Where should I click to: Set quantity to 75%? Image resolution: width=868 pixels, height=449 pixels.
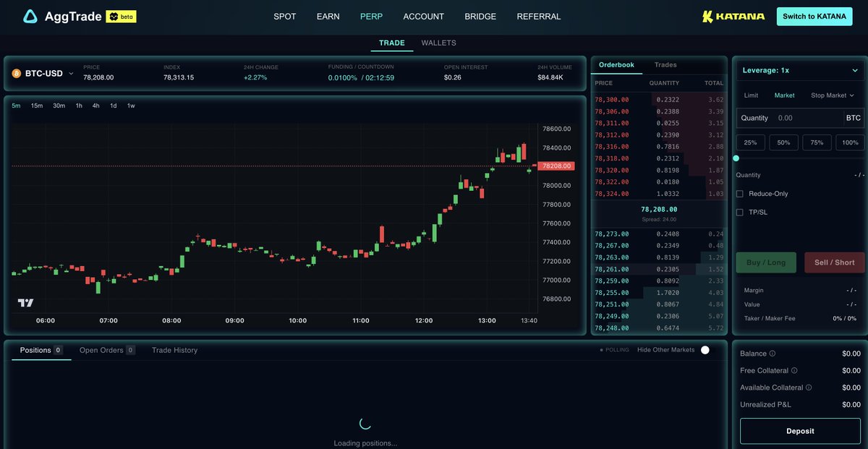click(817, 142)
